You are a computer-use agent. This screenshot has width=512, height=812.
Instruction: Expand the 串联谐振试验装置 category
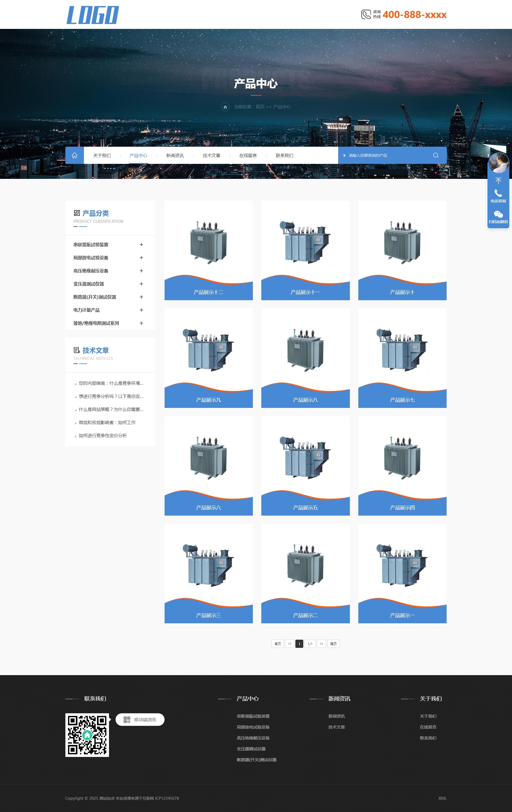pyautogui.click(x=141, y=245)
